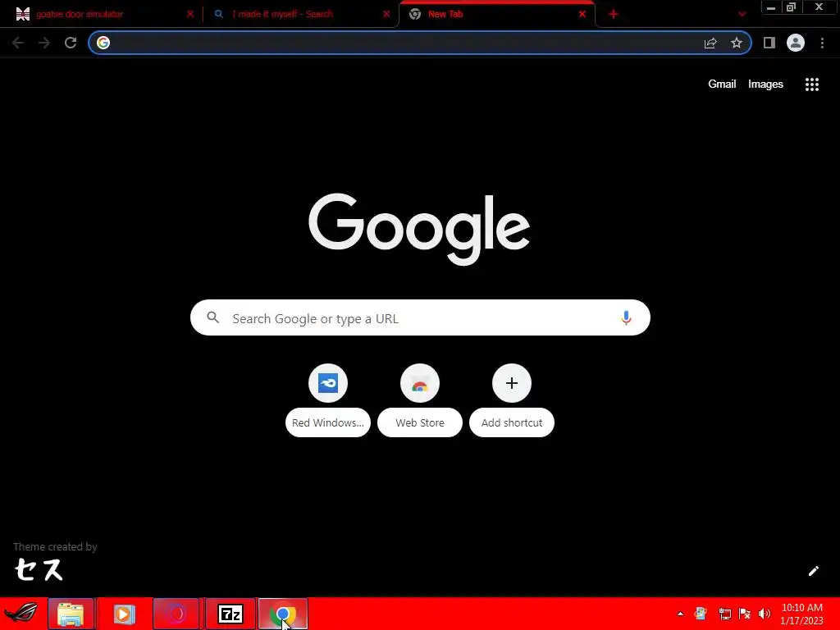
Task: Share this page via the share icon
Action: [x=710, y=43]
